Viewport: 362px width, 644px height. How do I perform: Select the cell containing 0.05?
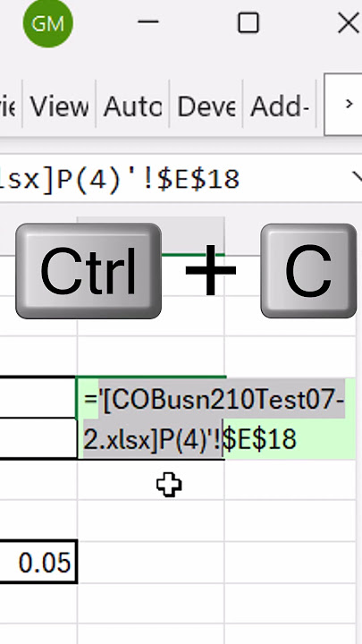(x=38, y=563)
